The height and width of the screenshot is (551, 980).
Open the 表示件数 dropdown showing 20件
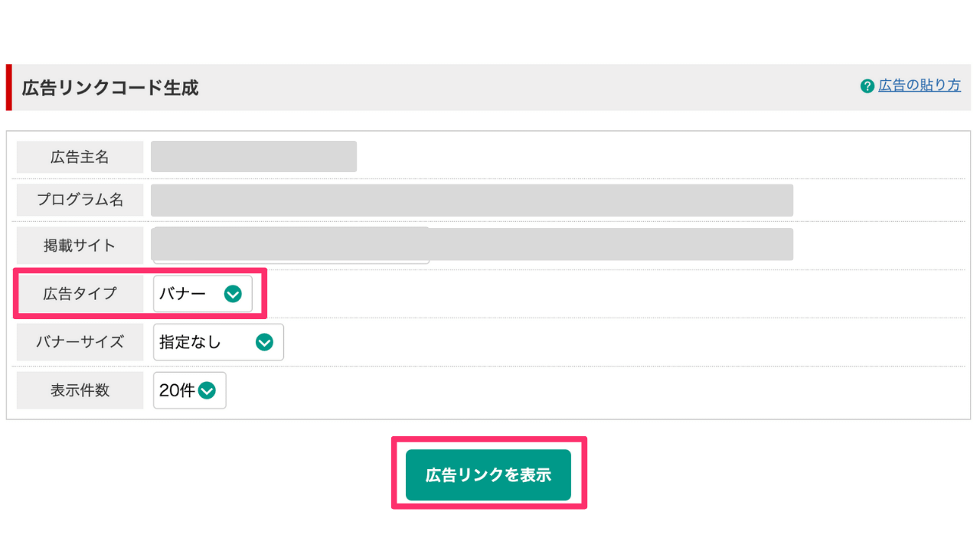(190, 390)
